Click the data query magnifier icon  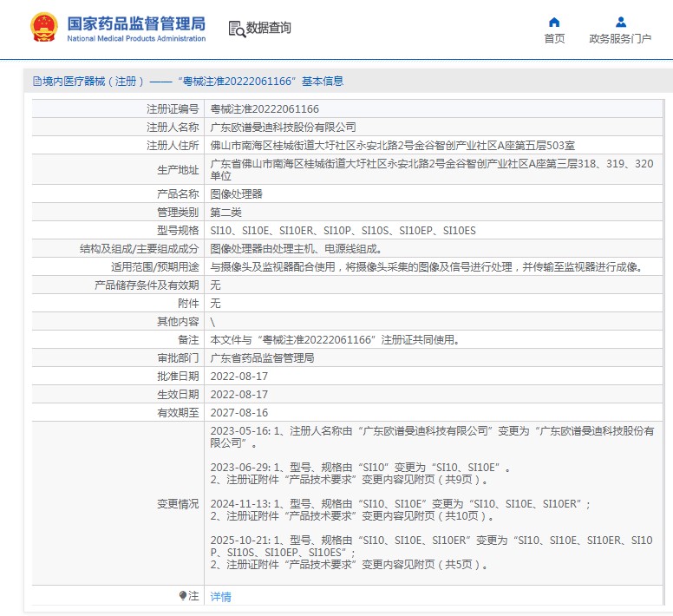pyautogui.click(x=237, y=29)
